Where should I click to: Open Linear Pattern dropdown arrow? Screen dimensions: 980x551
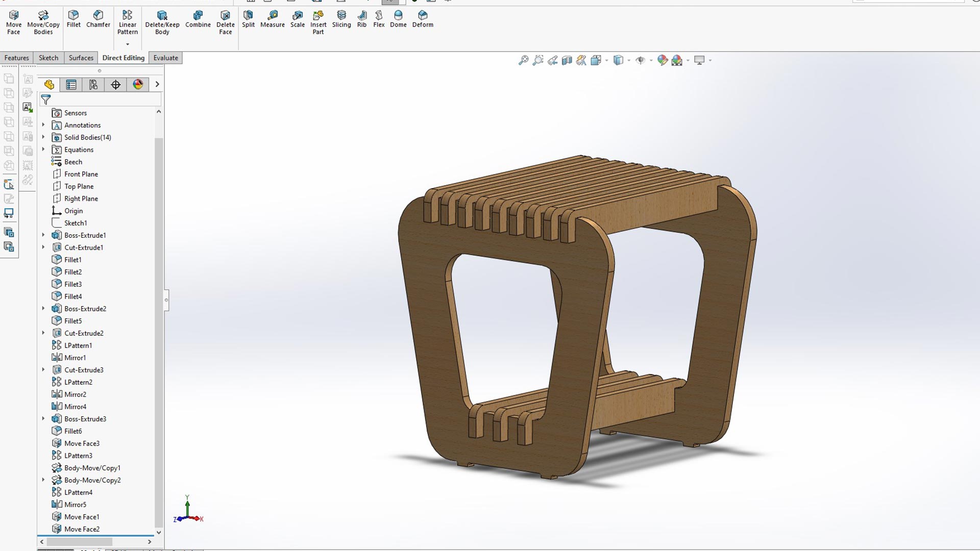pos(128,44)
